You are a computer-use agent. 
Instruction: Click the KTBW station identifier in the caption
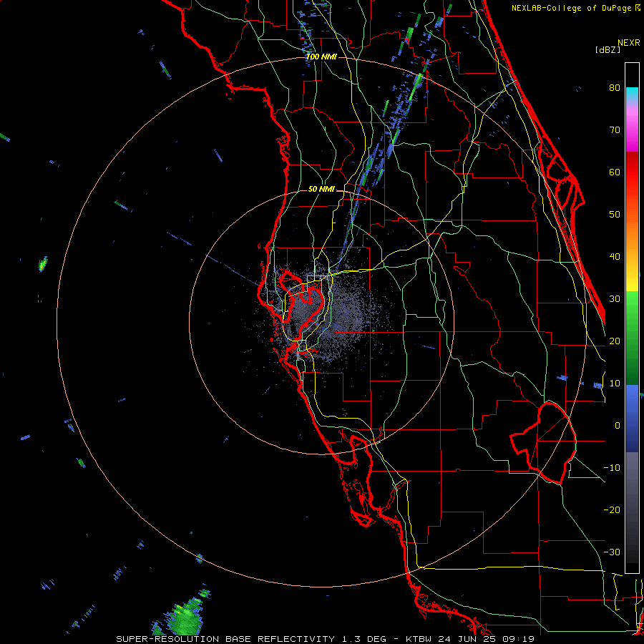pos(419,639)
